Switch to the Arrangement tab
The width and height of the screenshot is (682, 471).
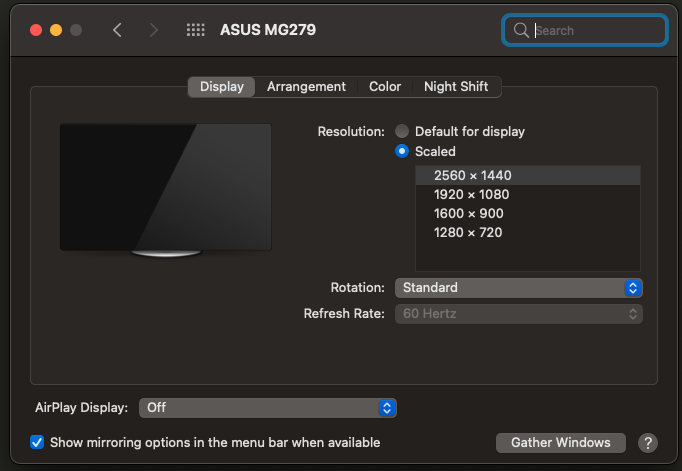tap(306, 87)
